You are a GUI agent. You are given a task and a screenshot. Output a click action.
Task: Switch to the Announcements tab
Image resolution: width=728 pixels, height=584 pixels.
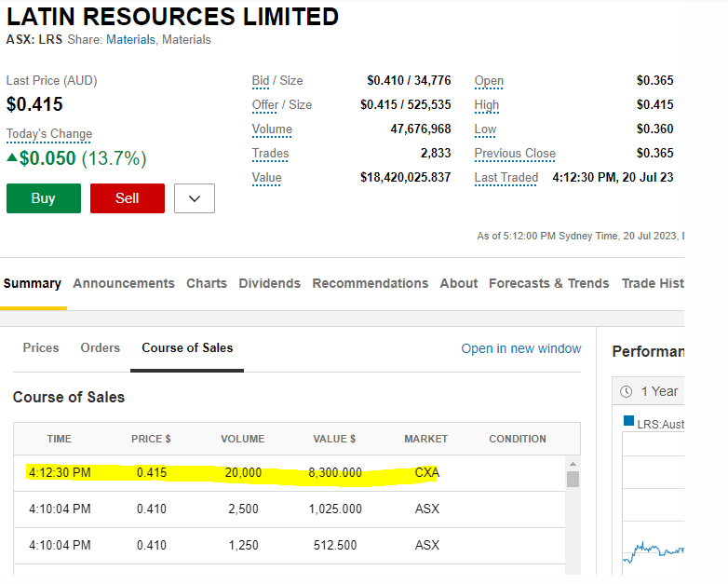(x=124, y=283)
